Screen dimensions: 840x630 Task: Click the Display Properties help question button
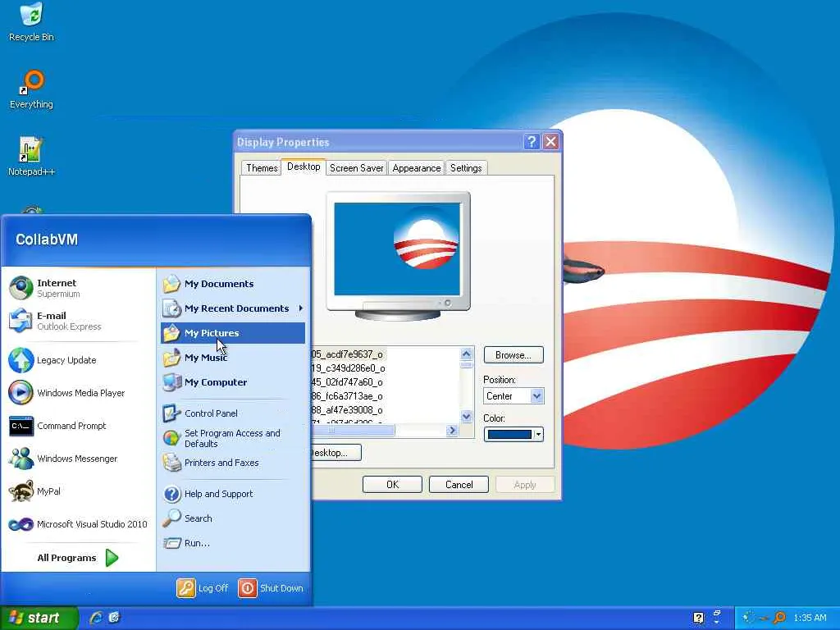(531, 141)
